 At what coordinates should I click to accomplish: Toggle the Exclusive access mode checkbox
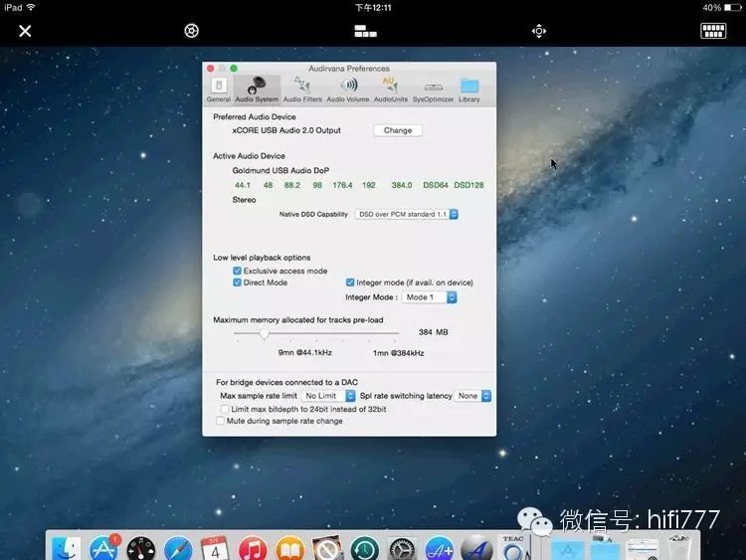(237, 271)
